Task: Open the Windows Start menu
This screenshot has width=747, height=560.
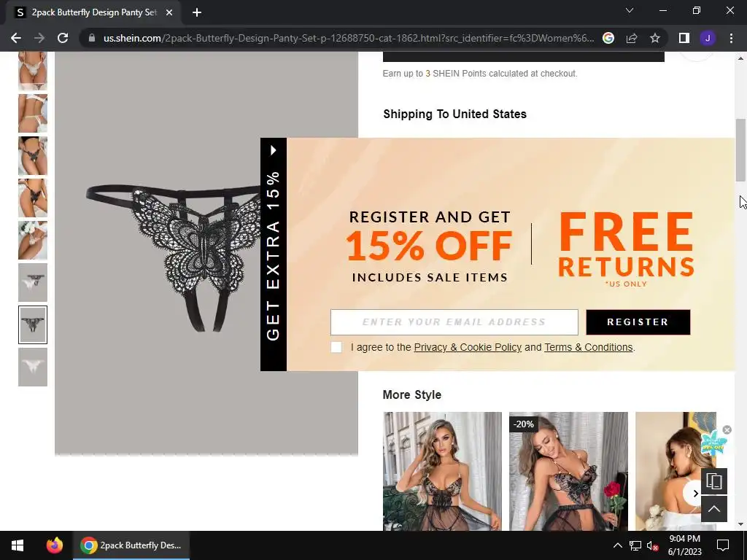Action: [18, 545]
